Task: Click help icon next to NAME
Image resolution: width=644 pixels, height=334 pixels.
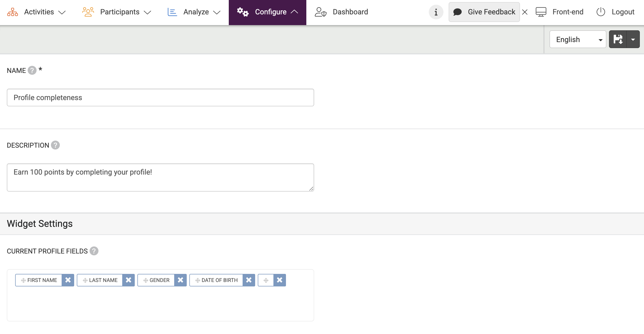Action: pyautogui.click(x=32, y=70)
